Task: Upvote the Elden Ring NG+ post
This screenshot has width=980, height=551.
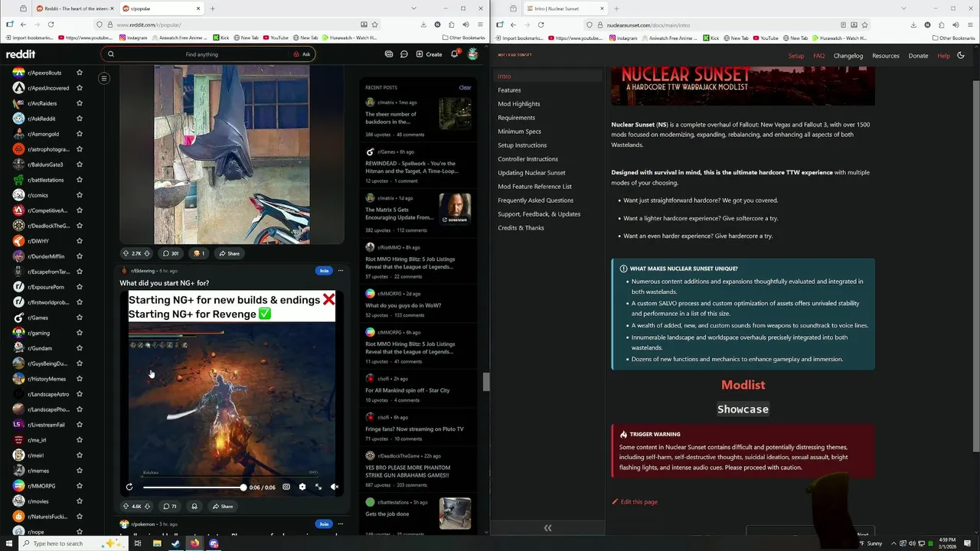Action: click(x=126, y=507)
